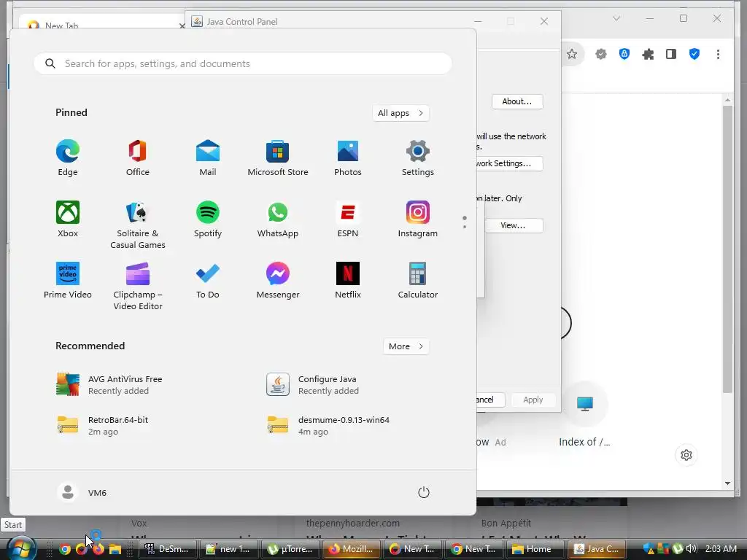Open WhatsApp
Screen dimensions: 747x560
(x=278, y=219)
